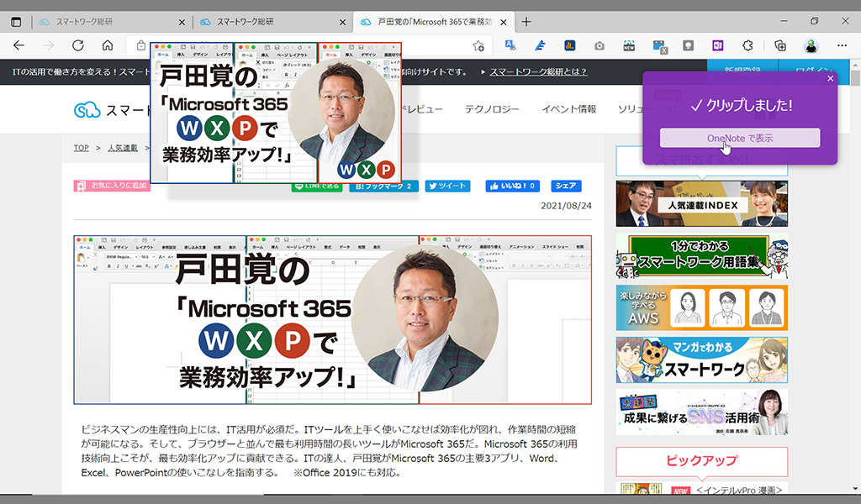The width and height of the screenshot is (861, 504).
Task: Add this page to favorites with the star icon
Action: 478,46
